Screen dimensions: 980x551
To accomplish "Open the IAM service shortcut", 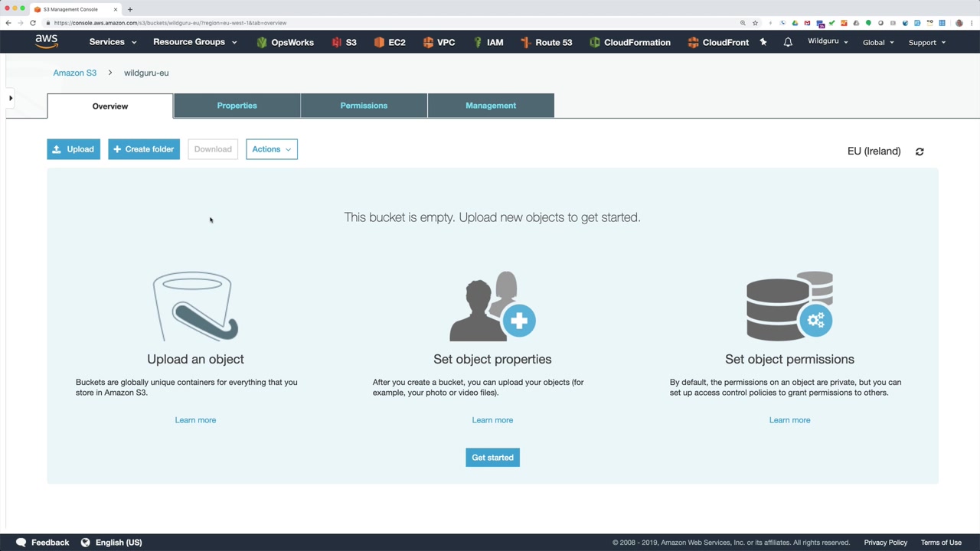I will point(488,42).
